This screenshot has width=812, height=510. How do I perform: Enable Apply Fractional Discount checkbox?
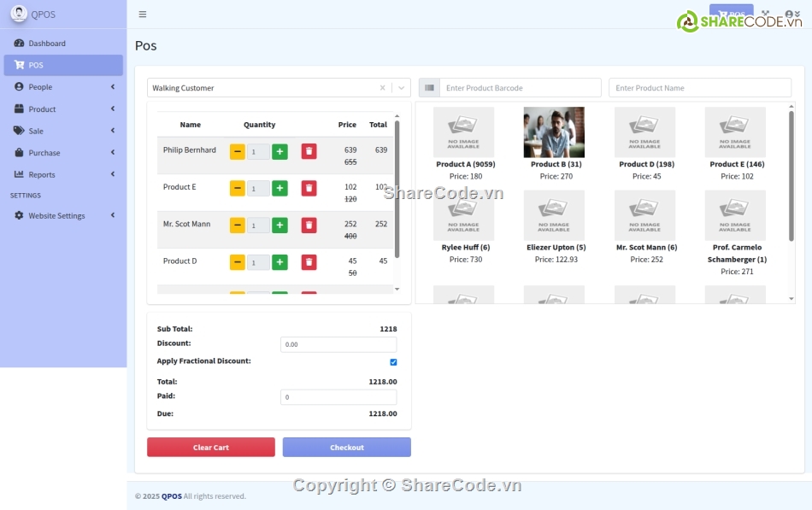[x=393, y=361]
